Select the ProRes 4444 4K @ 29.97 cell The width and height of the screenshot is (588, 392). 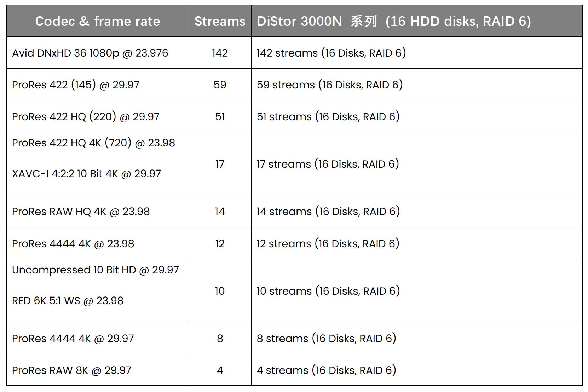(x=73, y=339)
